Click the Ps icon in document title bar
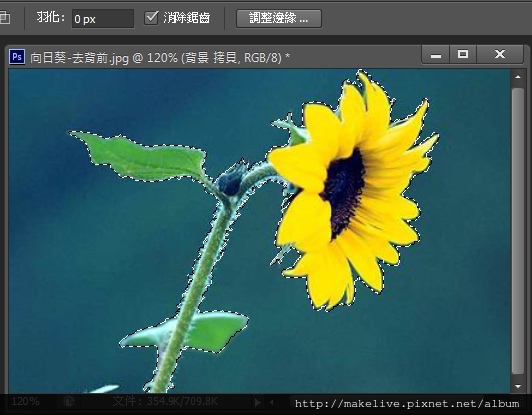Image resolution: width=532 pixels, height=415 pixels. [x=17, y=56]
